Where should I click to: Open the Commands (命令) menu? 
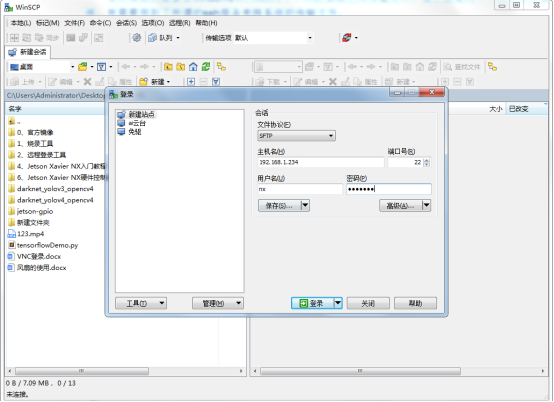coord(100,23)
